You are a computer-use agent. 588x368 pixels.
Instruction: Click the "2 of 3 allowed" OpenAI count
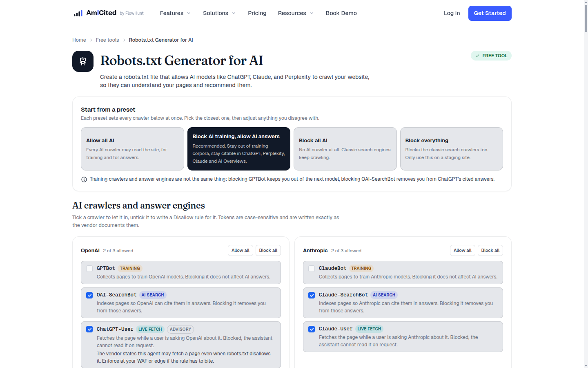pyautogui.click(x=118, y=251)
